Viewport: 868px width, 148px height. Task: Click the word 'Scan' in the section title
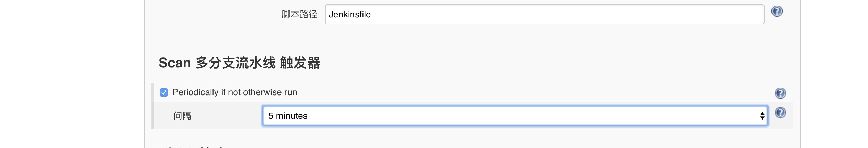pyautogui.click(x=175, y=63)
